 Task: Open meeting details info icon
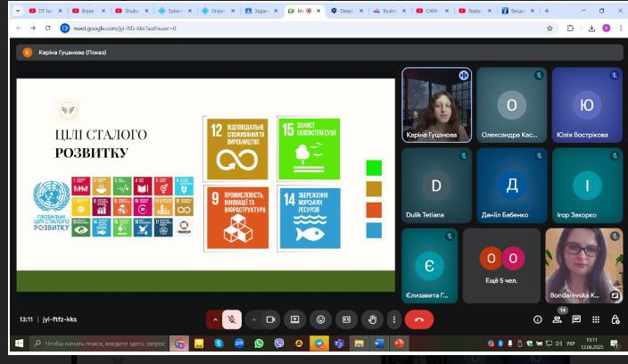coord(538,319)
